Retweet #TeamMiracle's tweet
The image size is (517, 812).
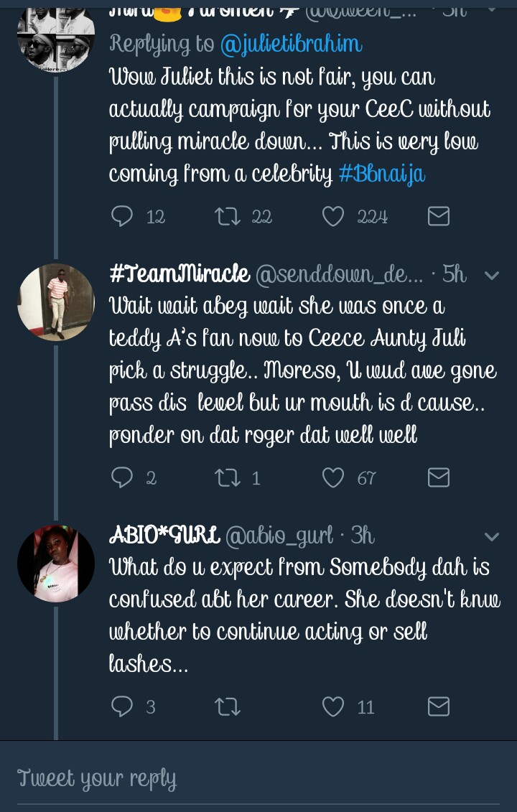(227, 477)
